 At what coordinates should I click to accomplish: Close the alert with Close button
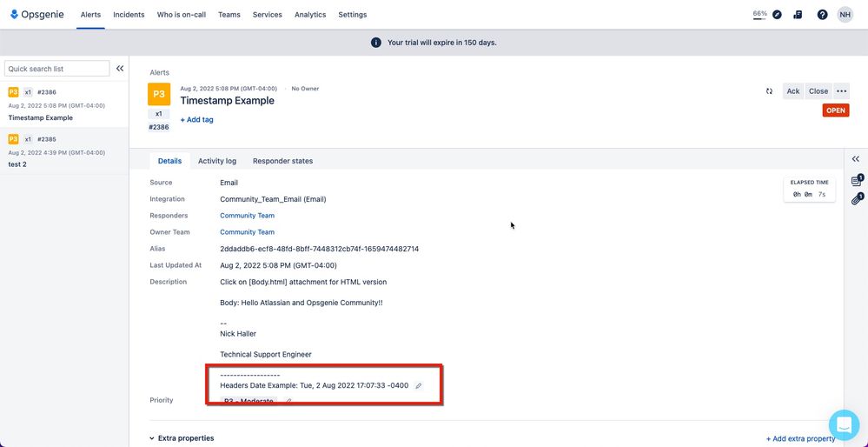818,91
